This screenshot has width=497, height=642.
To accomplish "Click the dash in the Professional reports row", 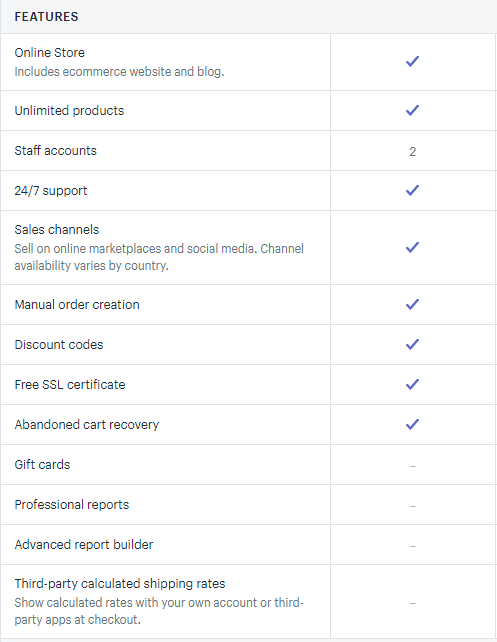I will 413,506.
